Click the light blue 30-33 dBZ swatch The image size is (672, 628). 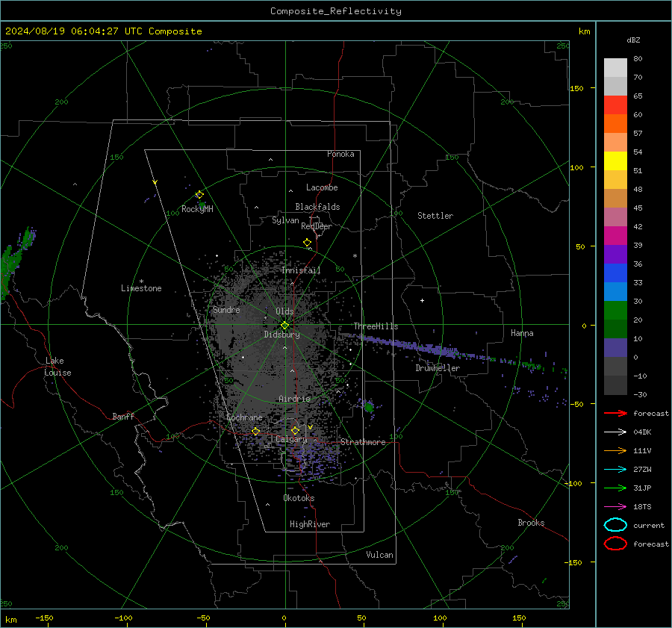click(x=615, y=292)
